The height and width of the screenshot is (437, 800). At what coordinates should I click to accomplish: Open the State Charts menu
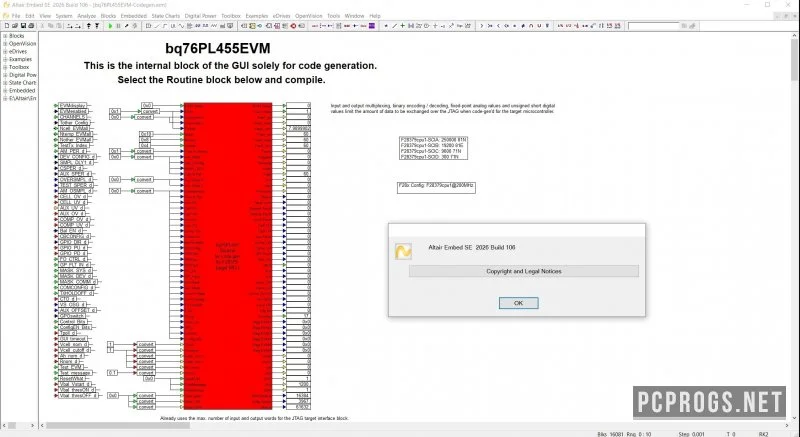[166, 16]
